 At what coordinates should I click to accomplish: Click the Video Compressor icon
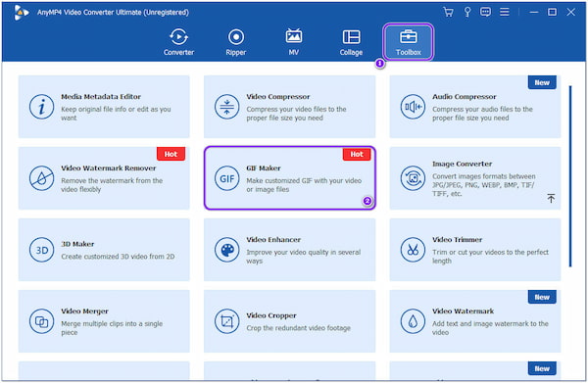point(227,107)
